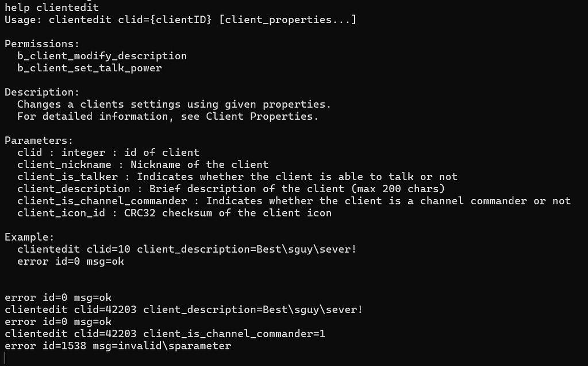Click the 'Permissions:' heading
Screen dimensions: 588x366
(x=42, y=44)
